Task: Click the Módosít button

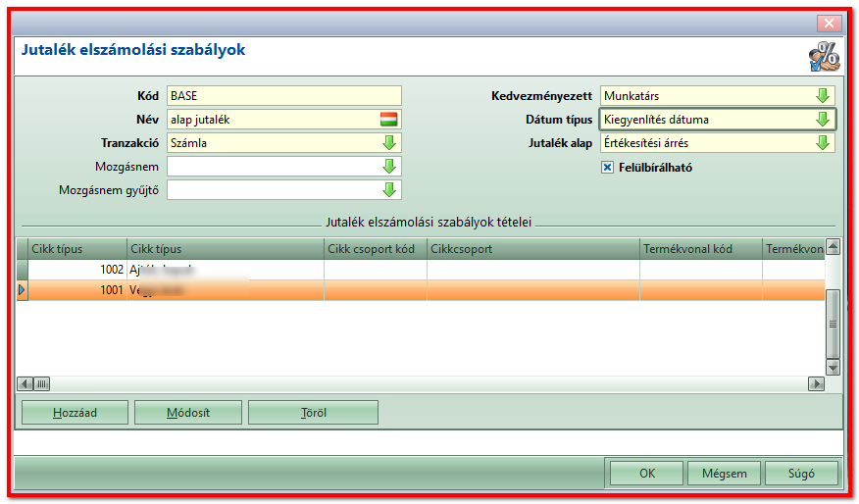Action: tap(188, 413)
